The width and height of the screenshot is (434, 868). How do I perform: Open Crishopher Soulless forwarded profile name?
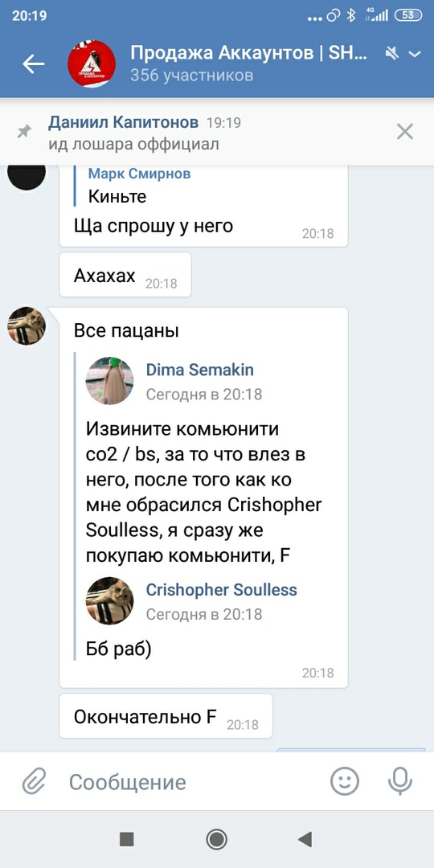coord(222,590)
